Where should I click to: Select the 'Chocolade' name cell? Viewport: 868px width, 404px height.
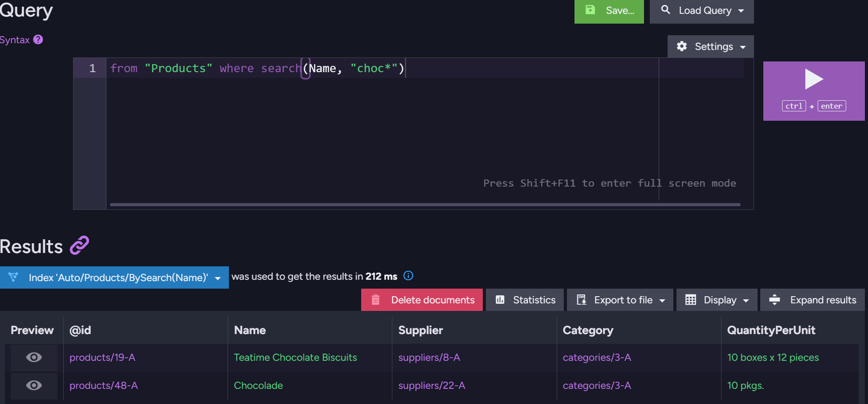pos(258,385)
